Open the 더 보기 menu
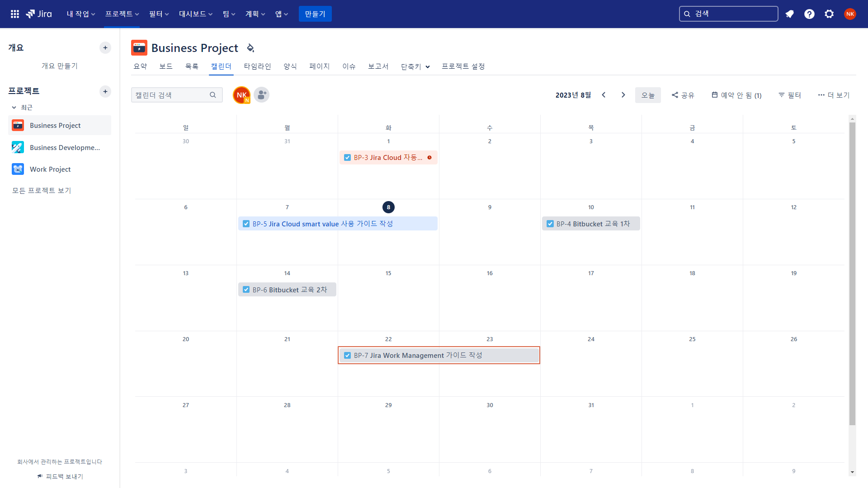868x488 pixels. pos(834,95)
